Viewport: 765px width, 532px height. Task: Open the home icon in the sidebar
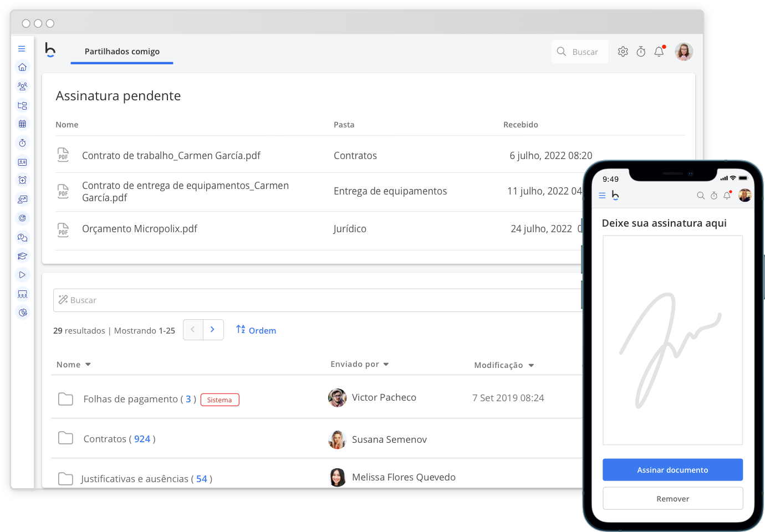22,67
